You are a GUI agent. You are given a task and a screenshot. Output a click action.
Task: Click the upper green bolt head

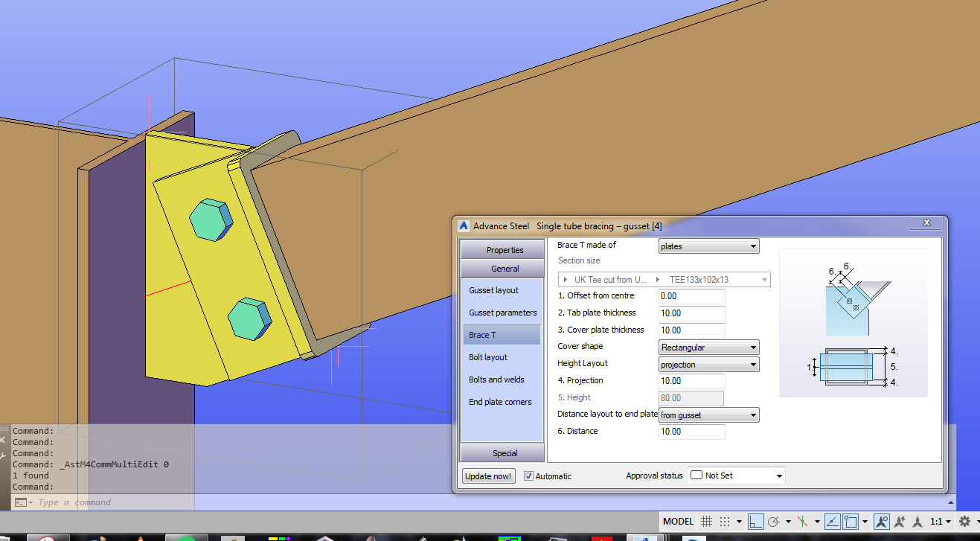pyautogui.click(x=211, y=220)
